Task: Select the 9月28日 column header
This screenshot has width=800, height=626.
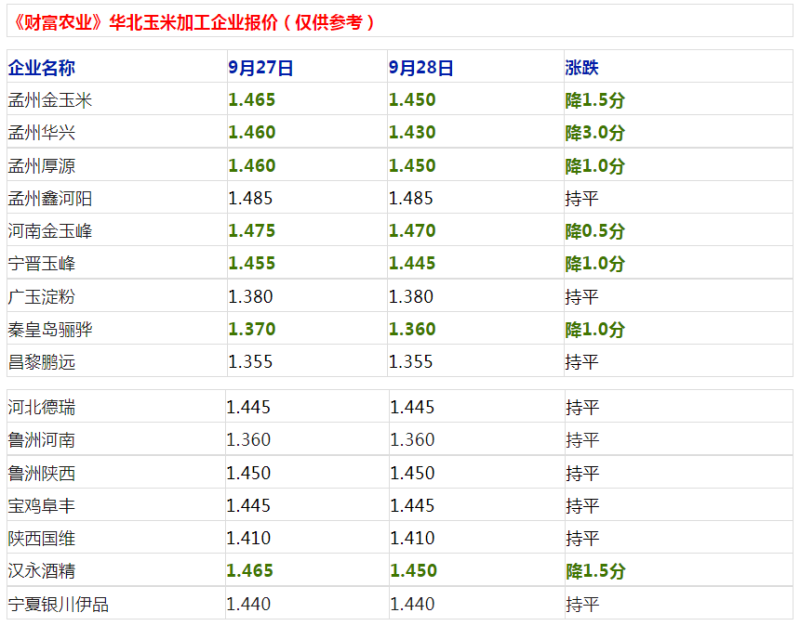Action: [x=420, y=67]
